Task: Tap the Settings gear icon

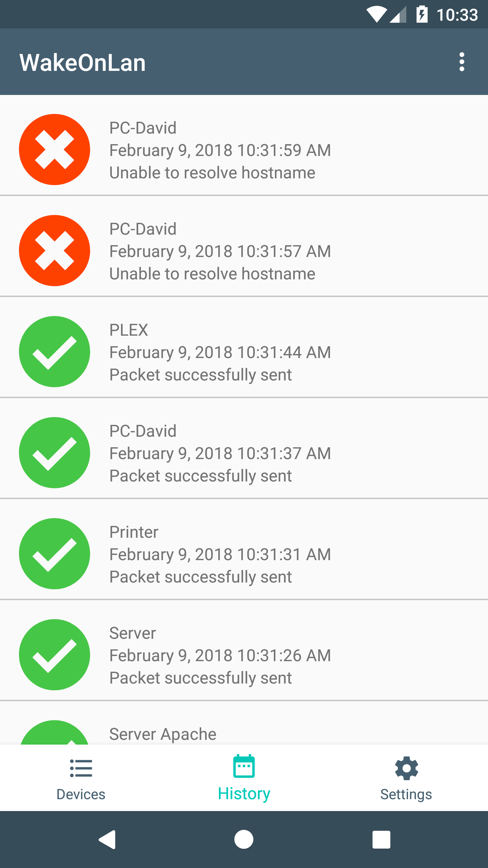Action: click(406, 768)
